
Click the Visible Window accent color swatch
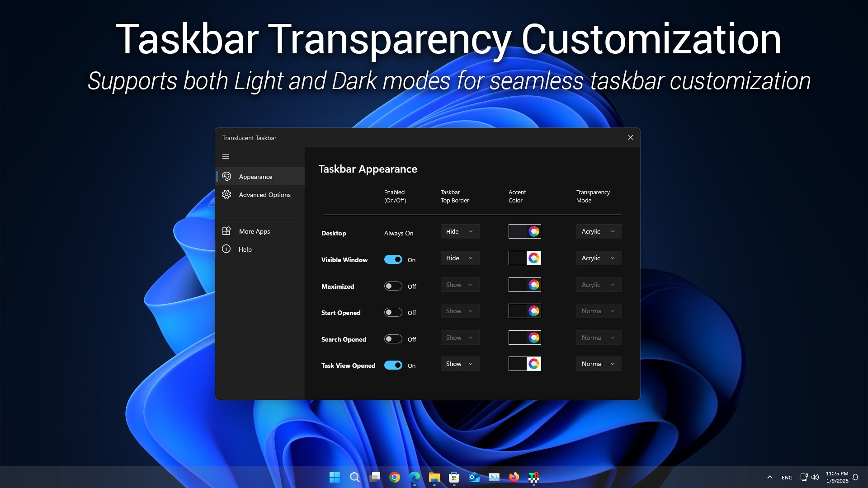coord(518,258)
